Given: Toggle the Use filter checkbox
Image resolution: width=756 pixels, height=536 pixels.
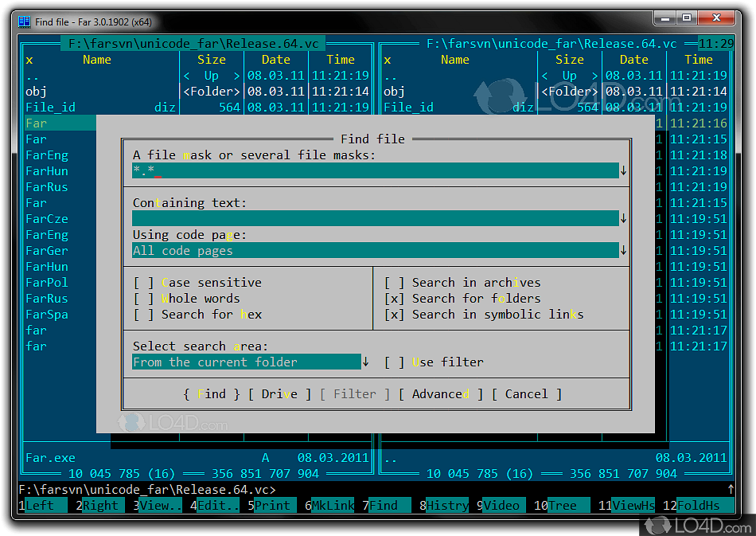Looking at the screenshot, I should pyautogui.click(x=394, y=362).
